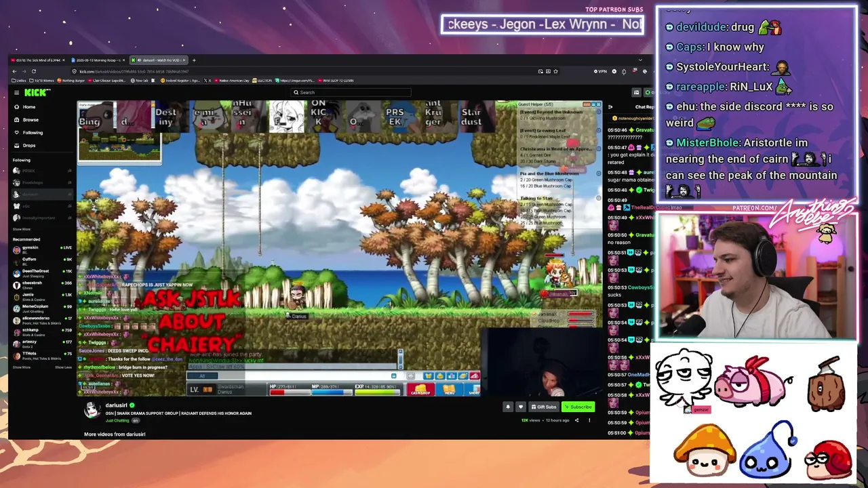868x488 pixels.
Task: Open the Kick hamburger sidebar menu
Action: click(x=16, y=93)
